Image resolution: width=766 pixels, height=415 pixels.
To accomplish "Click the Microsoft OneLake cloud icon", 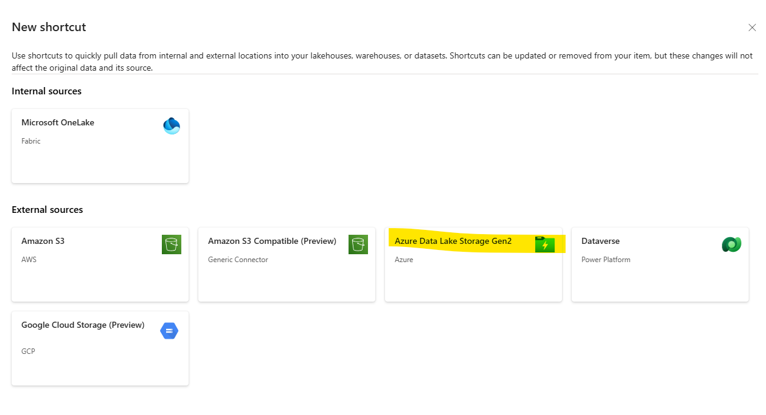I will [171, 126].
